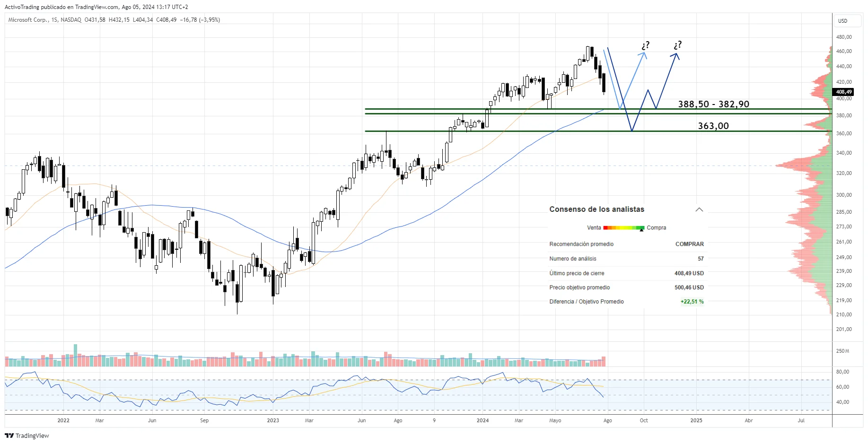Image resolution: width=868 pixels, height=444 pixels.
Task: Select the 2023 label on time axis
Action: coord(273,420)
